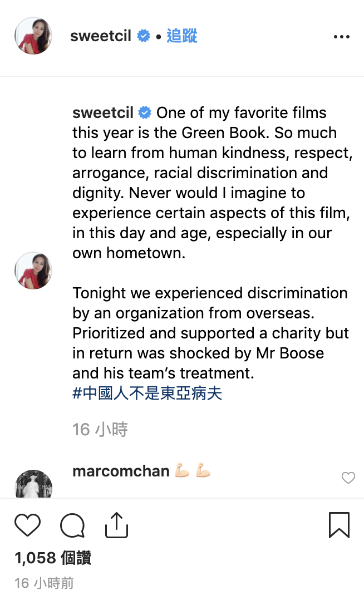Click the 16 小時前 post timestamp at bottom
364x600 pixels.
click(x=44, y=583)
